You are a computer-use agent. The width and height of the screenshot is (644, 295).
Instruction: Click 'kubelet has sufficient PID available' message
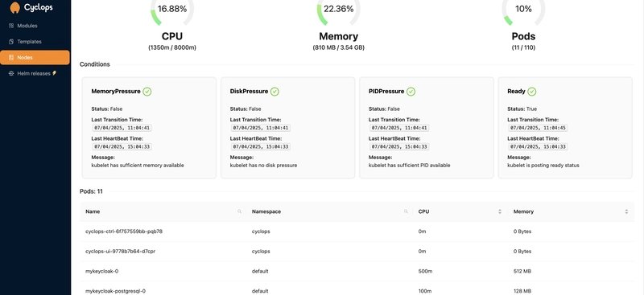410,166
